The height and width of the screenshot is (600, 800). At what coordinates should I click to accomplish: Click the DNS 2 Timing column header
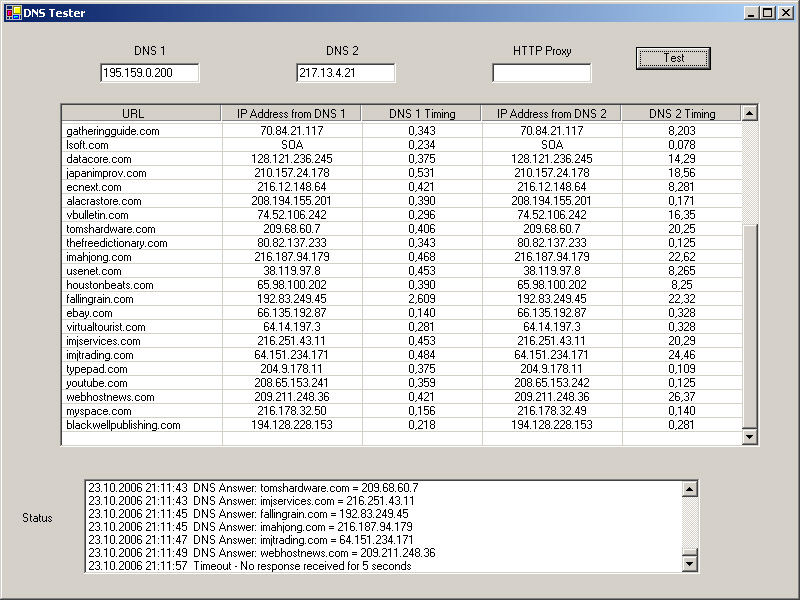pyautogui.click(x=682, y=113)
